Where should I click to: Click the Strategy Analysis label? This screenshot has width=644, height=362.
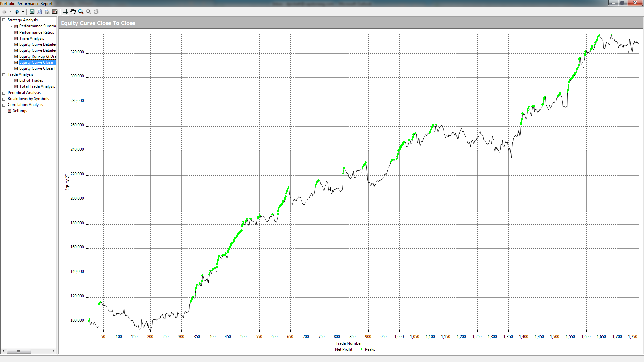tap(22, 20)
